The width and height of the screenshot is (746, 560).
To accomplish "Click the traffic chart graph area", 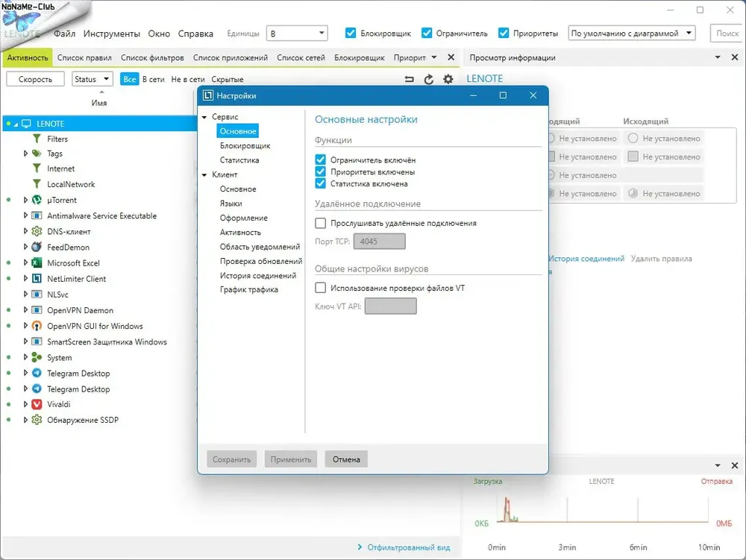I will click(602, 511).
